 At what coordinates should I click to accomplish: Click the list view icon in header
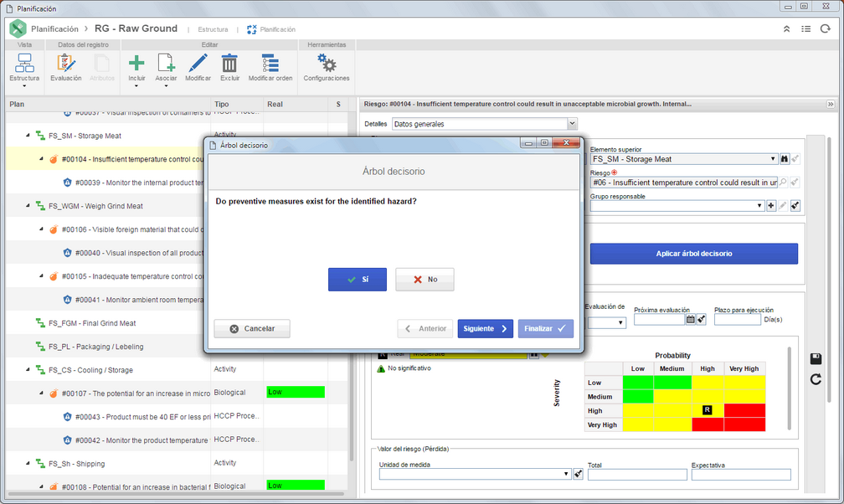tap(805, 29)
